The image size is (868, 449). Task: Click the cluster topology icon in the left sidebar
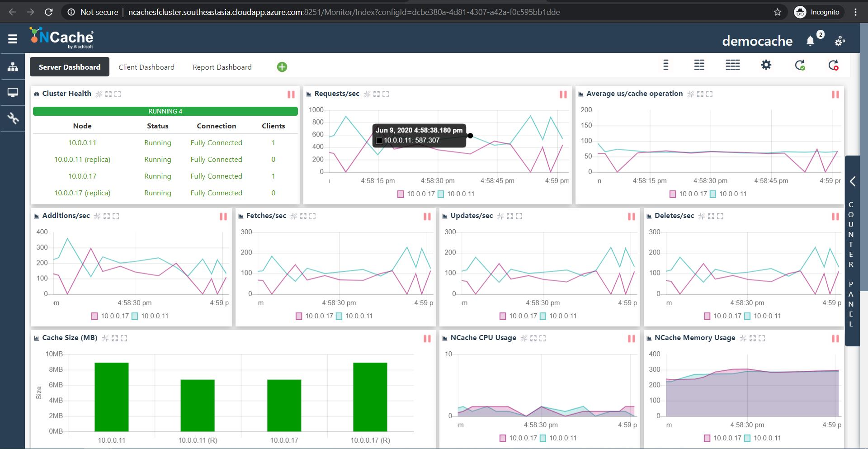tap(13, 67)
